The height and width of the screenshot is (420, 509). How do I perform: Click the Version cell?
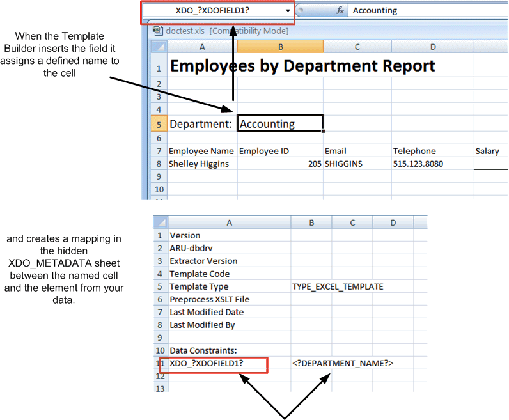click(x=230, y=235)
